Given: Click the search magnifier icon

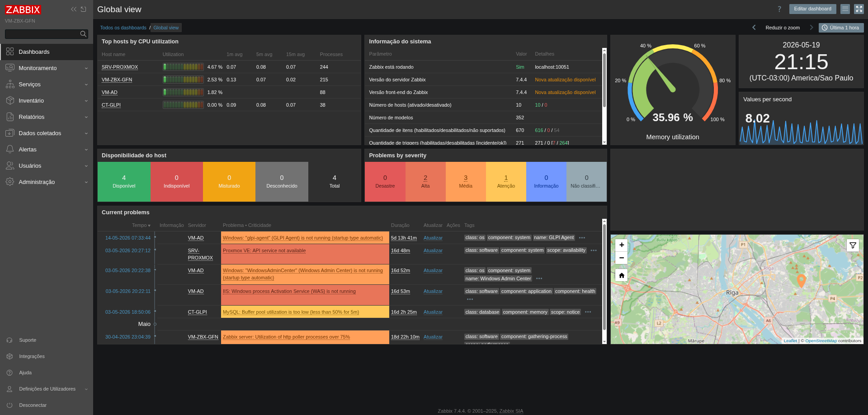Looking at the screenshot, I should [x=83, y=34].
